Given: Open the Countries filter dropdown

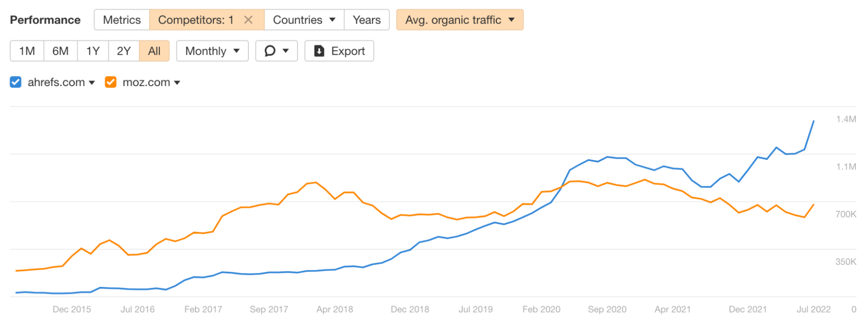Looking at the screenshot, I should pyautogui.click(x=304, y=20).
